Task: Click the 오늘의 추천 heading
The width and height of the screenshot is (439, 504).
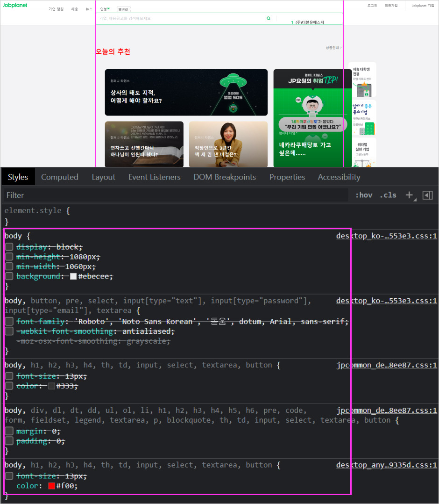Action: 113,51
